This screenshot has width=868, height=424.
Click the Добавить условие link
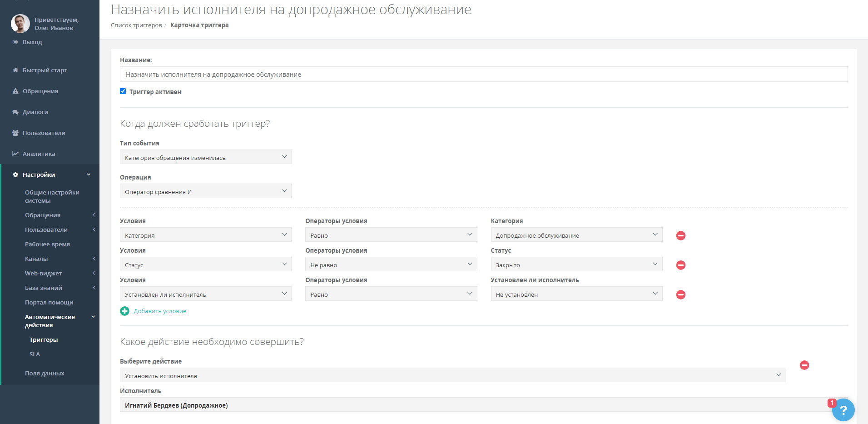(x=160, y=311)
